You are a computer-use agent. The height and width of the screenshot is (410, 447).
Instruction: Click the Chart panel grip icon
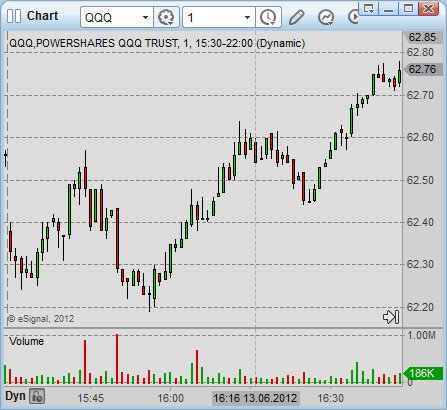[14, 16]
